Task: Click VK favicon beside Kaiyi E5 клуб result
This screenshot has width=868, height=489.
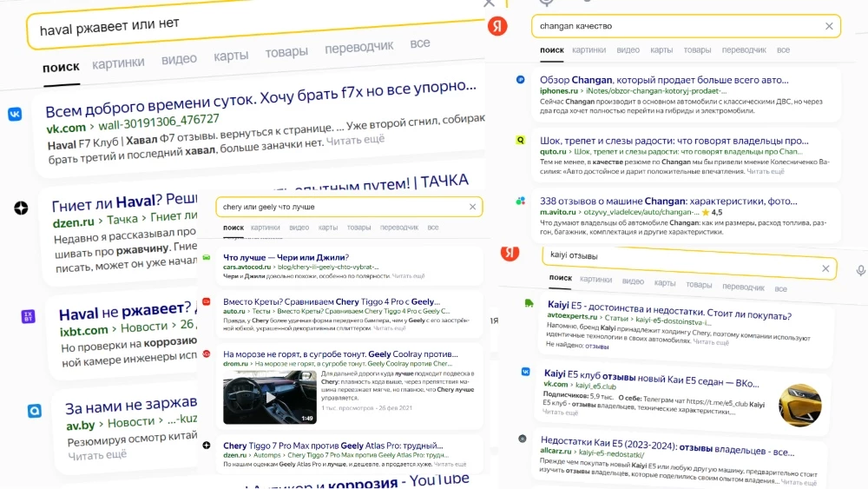Action: [x=525, y=372]
